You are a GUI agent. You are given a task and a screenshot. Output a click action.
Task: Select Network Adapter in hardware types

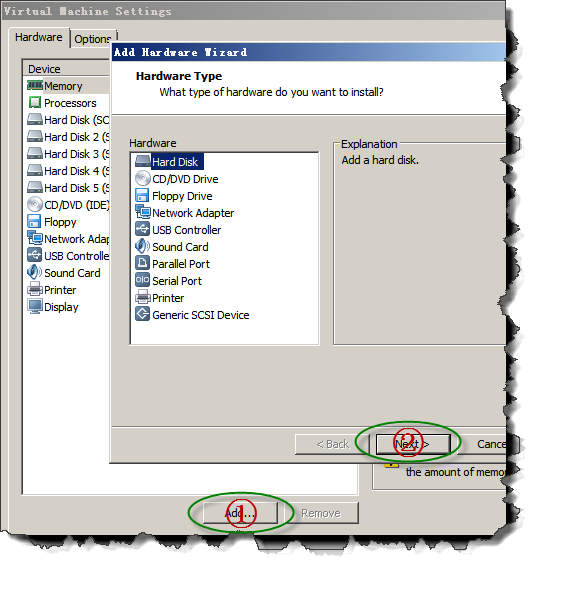pos(193,213)
